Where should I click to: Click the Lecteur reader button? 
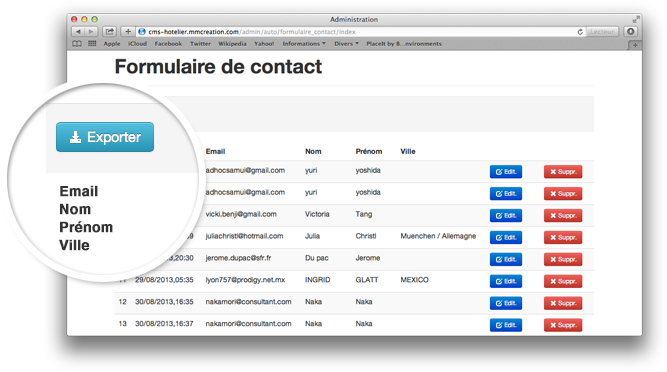coord(602,32)
